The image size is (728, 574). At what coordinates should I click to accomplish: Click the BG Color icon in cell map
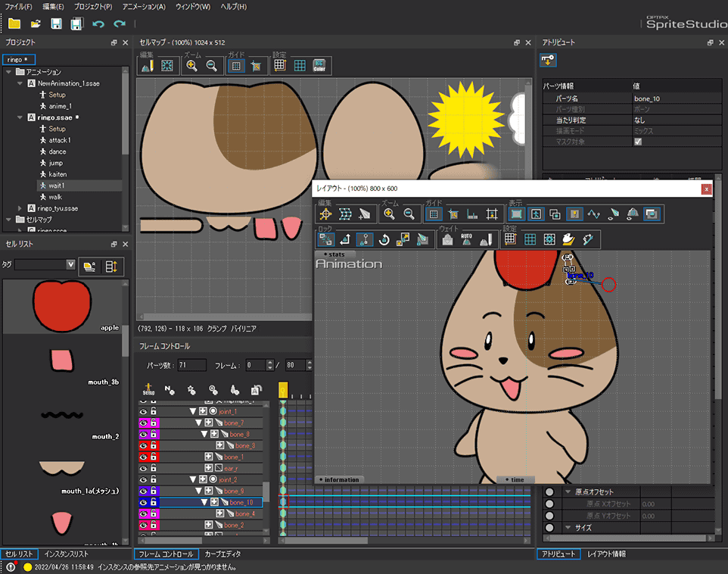tap(319, 66)
